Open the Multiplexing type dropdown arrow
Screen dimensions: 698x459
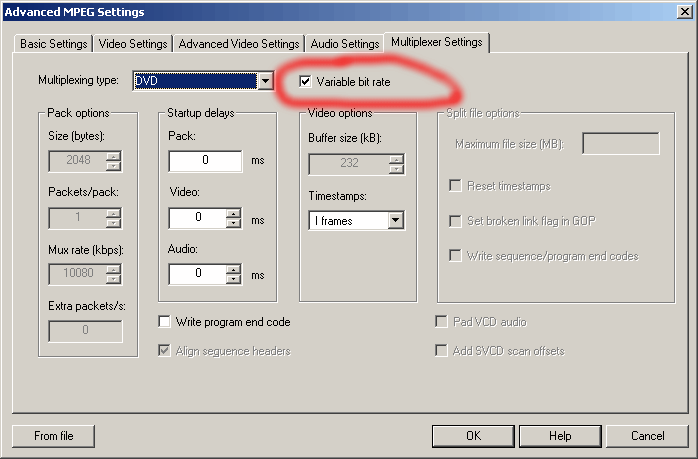(x=265, y=81)
